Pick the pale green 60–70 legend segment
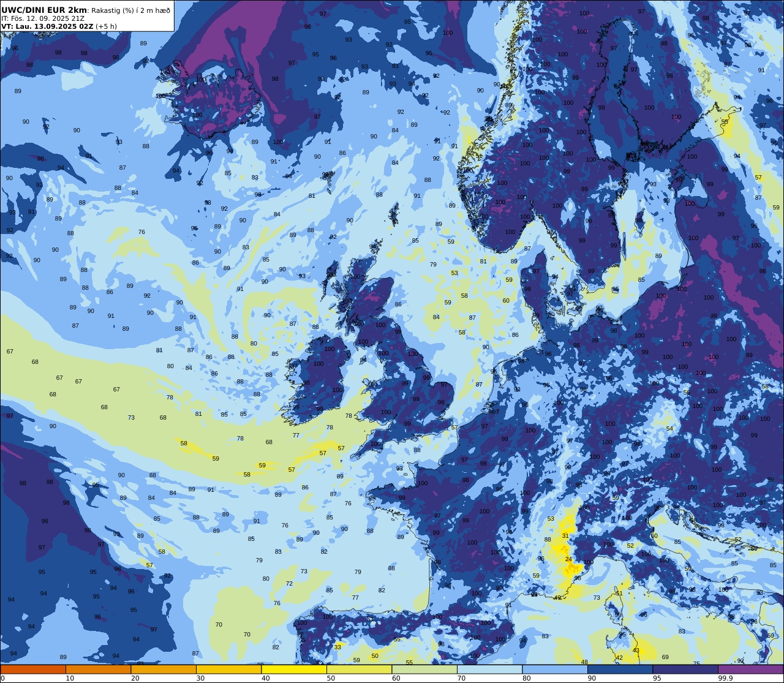Screen dimensions: 784x683 tap(424, 669)
